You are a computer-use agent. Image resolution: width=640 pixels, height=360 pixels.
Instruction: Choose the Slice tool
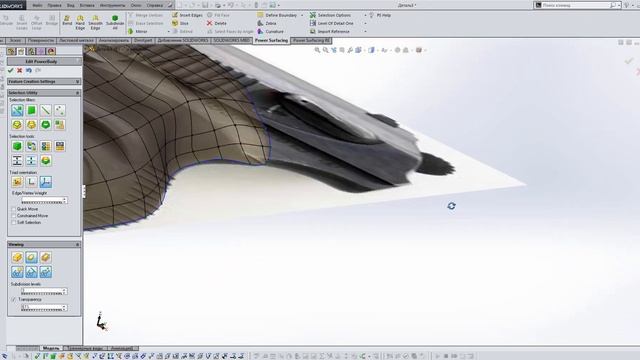180,23
